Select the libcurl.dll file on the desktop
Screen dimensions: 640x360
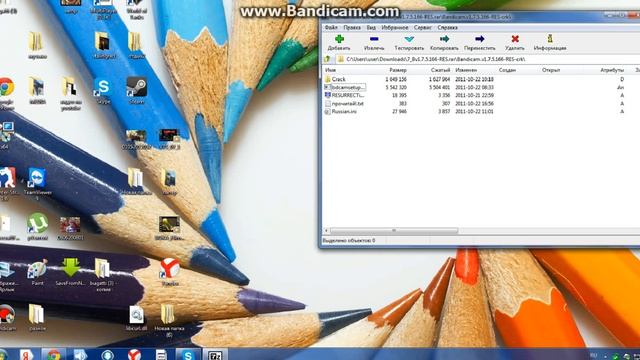[x=136, y=318]
